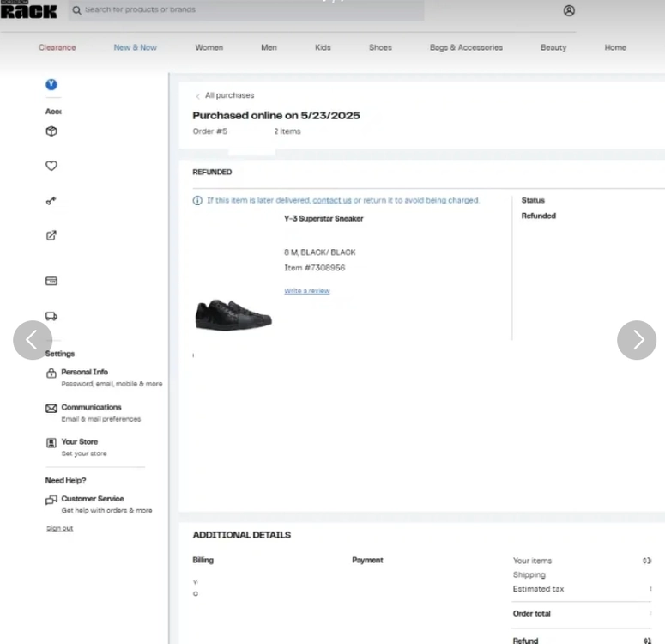Screen dimensions: 665x644
Task: Open the Home menu
Action: 615,47
